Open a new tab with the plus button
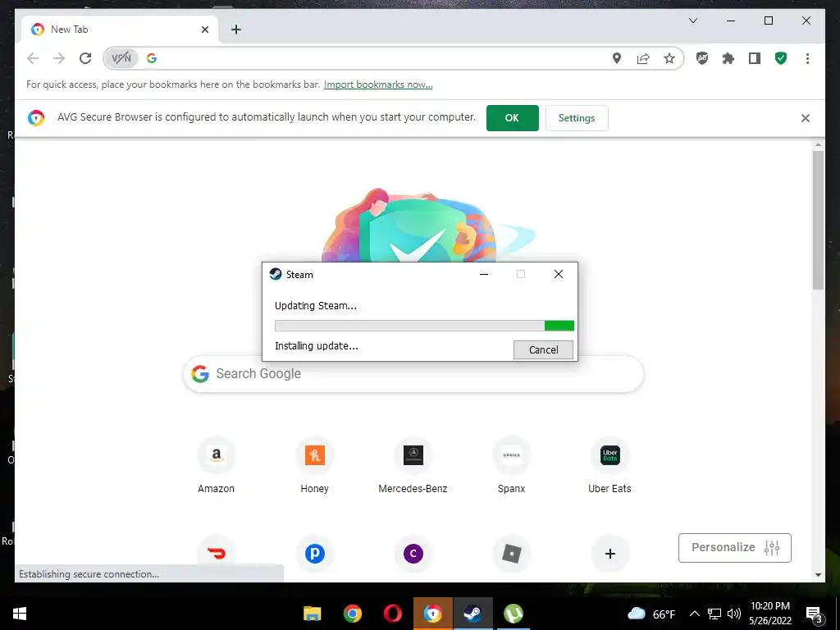 [235, 30]
